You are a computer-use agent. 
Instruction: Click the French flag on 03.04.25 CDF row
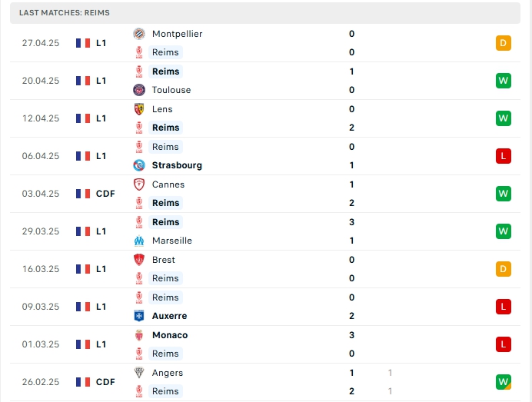83,194
